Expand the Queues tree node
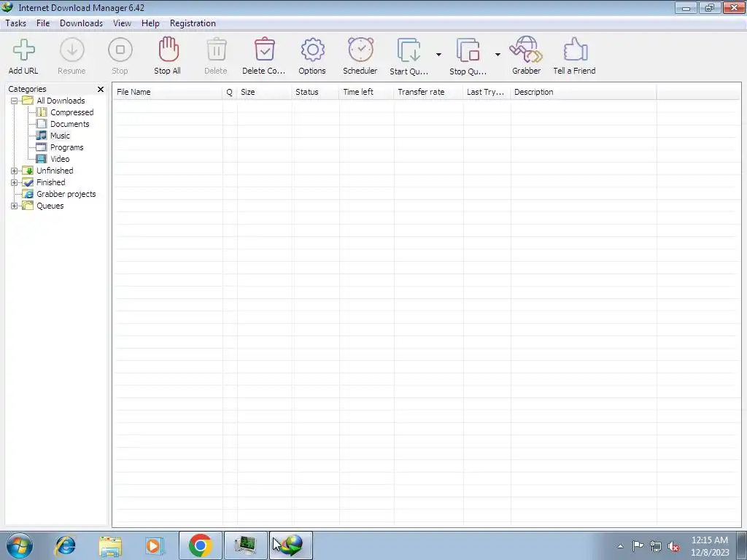The height and width of the screenshot is (560, 747). tap(15, 206)
